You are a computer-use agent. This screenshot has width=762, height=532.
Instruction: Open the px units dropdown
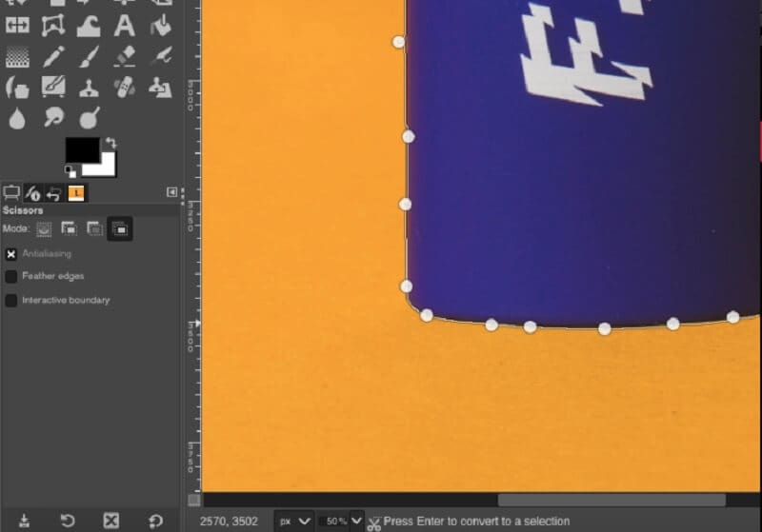294,522
